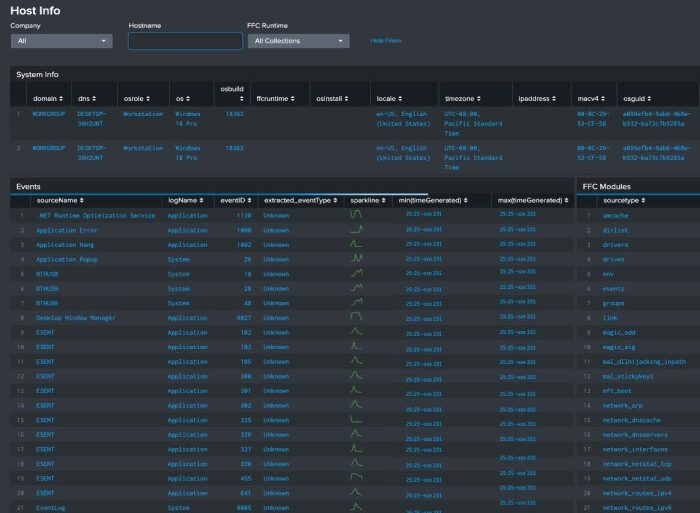Select Application Hang event source

point(65,245)
